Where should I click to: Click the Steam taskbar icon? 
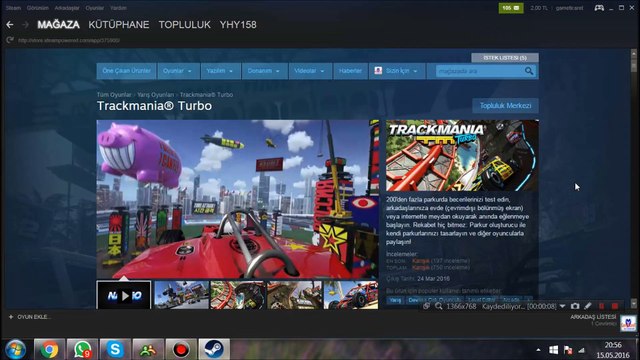pos(214,349)
